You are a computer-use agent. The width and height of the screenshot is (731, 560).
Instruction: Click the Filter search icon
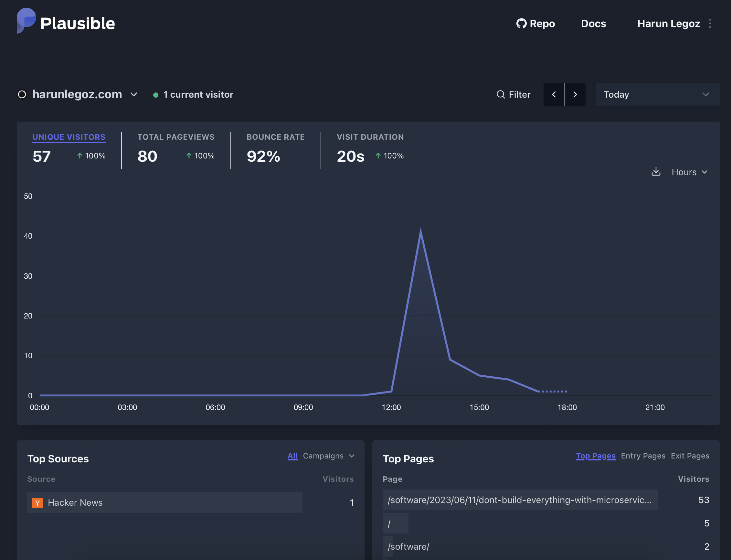click(500, 94)
